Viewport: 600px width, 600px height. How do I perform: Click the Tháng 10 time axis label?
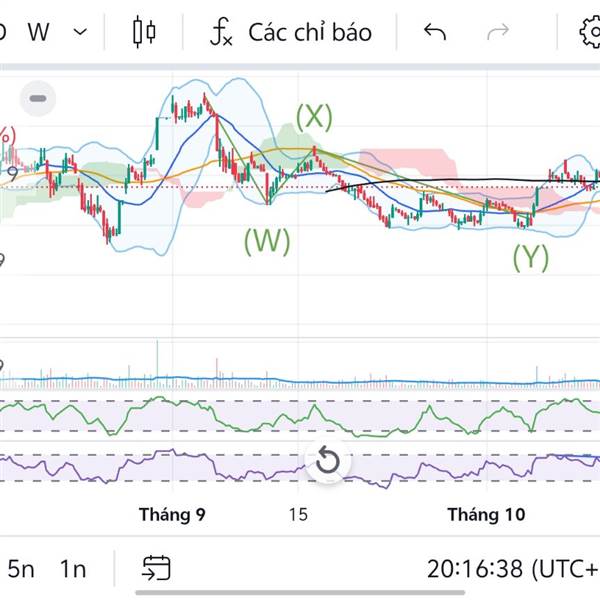point(486,515)
